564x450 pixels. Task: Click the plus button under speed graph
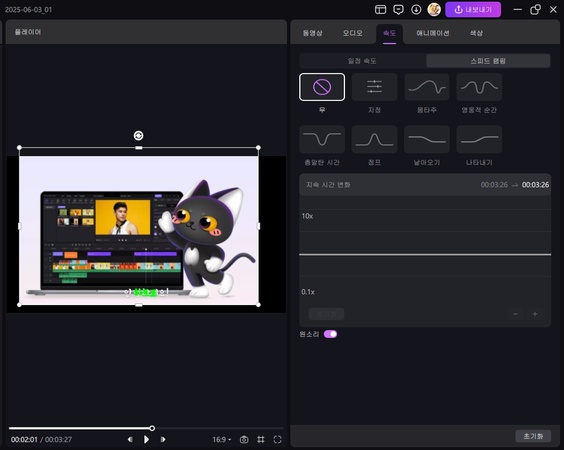[x=535, y=314]
